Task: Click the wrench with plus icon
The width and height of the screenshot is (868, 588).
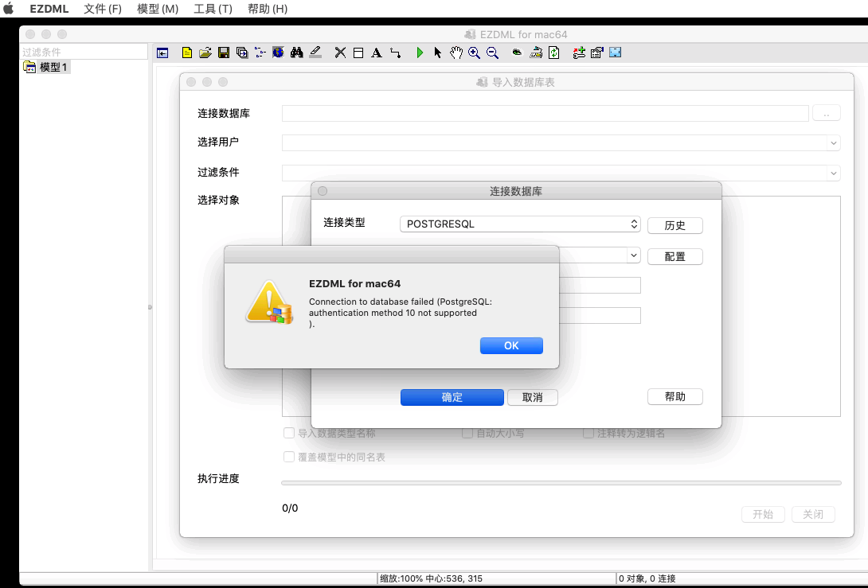Action: pos(579,53)
